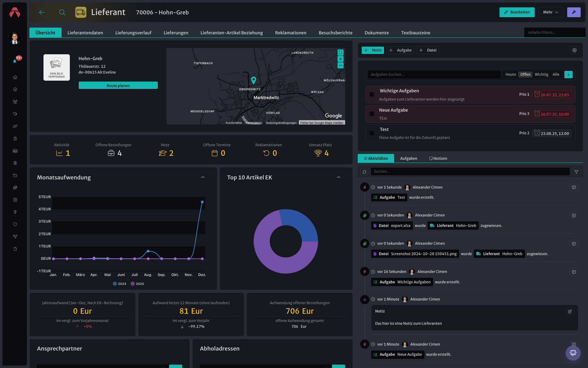
Task: Refresh the activities list
Action: pyautogui.click(x=364, y=172)
